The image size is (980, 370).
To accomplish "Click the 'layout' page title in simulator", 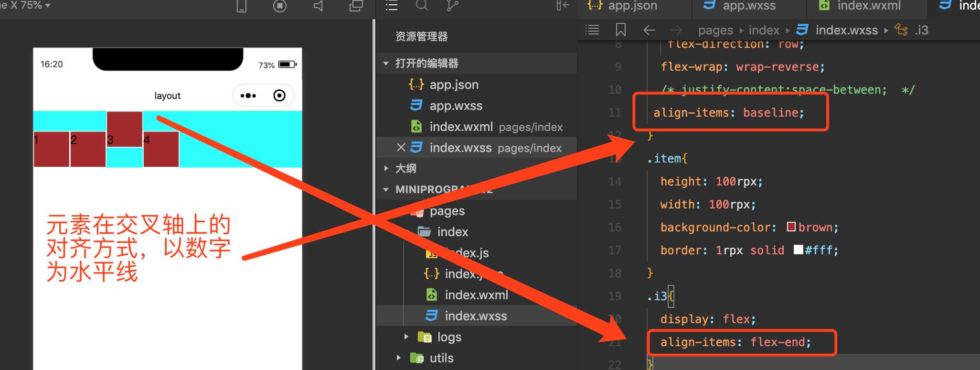I will tap(168, 96).
